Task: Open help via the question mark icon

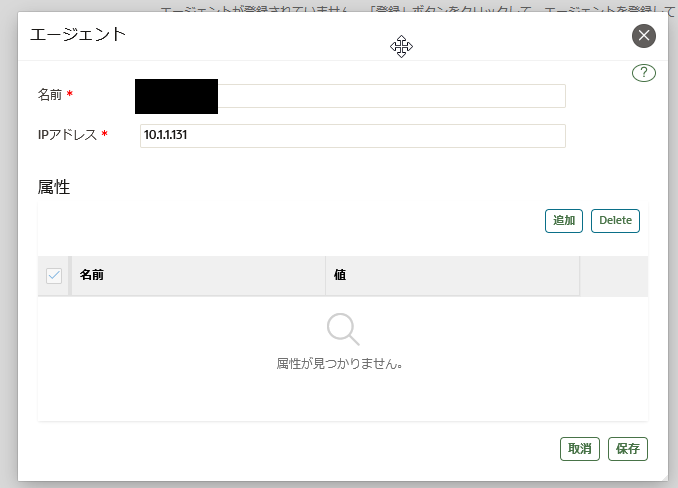Action: (x=643, y=73)
